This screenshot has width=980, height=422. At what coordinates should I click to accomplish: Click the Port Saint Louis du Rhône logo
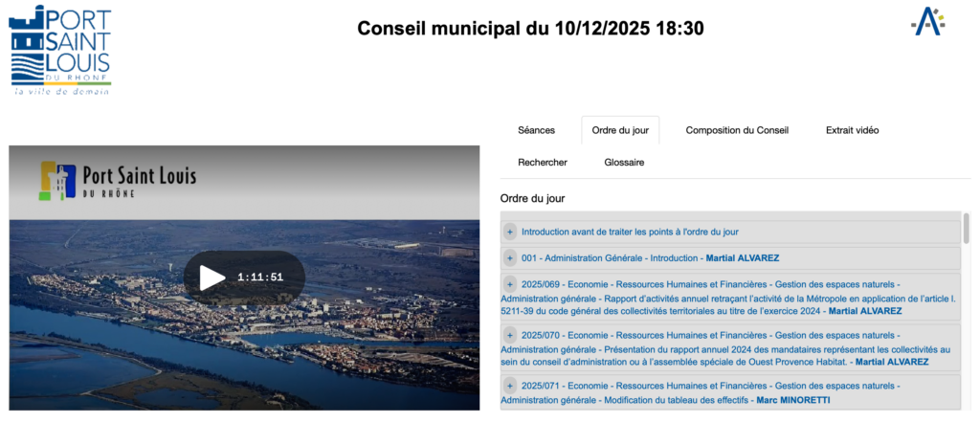[x=59, y=49]
